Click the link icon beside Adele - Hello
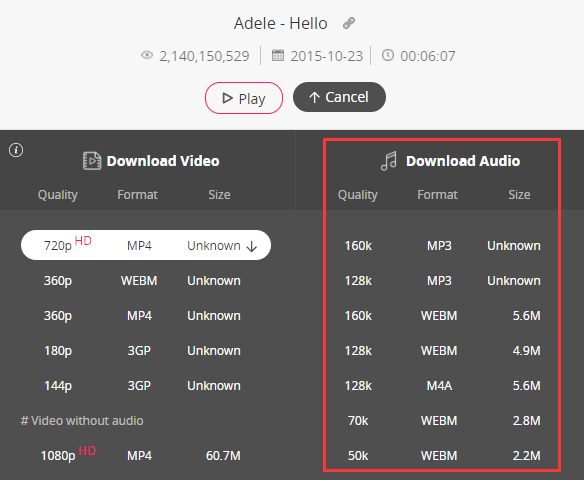The width and height of the screenshot is (584, 480). pos(349,23)
